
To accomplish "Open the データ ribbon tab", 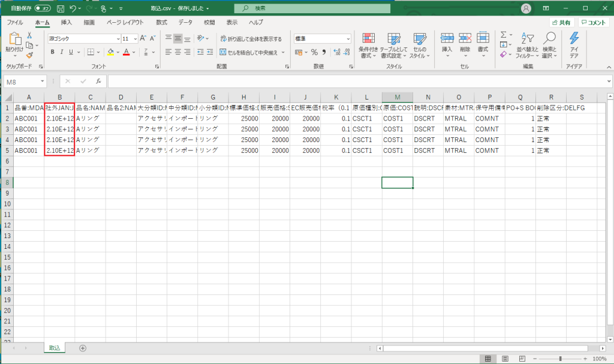I will pyautogui.click(x=185, y=22).
